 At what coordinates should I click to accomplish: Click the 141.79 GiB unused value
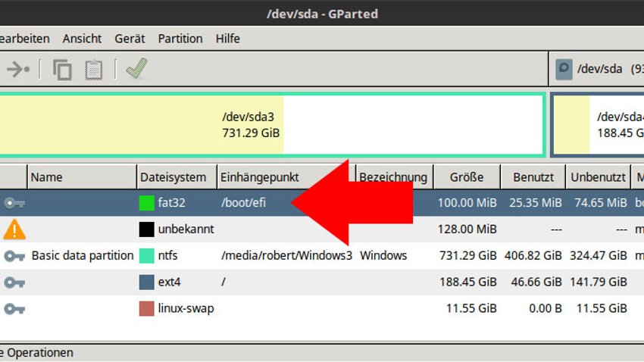(x=599, y=282)
